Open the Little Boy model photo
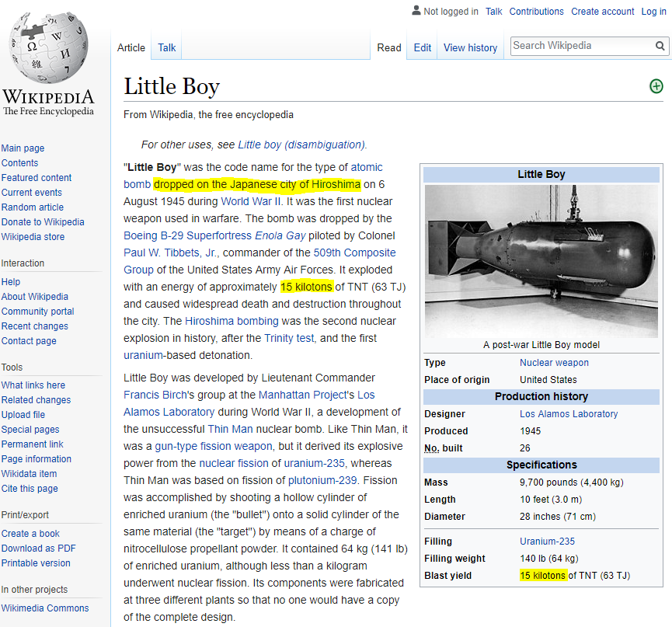The width and height of the screenshot is (672, 627). pos(541,260)
